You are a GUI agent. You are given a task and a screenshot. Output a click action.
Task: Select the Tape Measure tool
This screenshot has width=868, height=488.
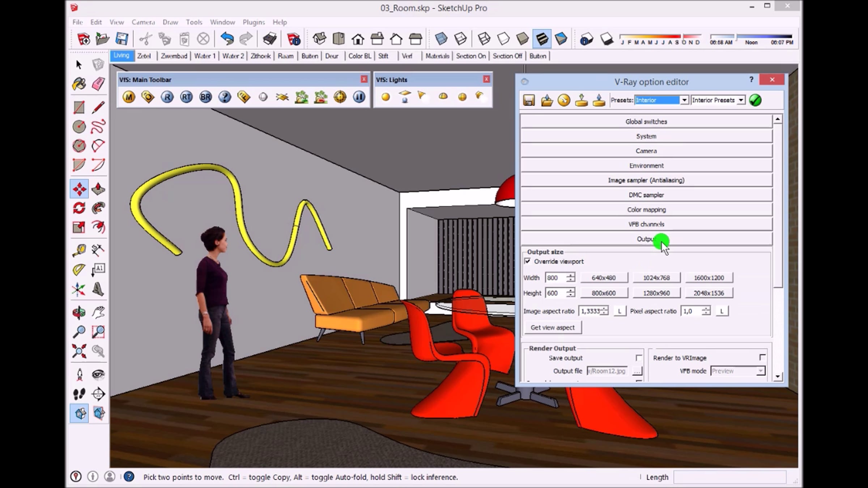[79, 250]
